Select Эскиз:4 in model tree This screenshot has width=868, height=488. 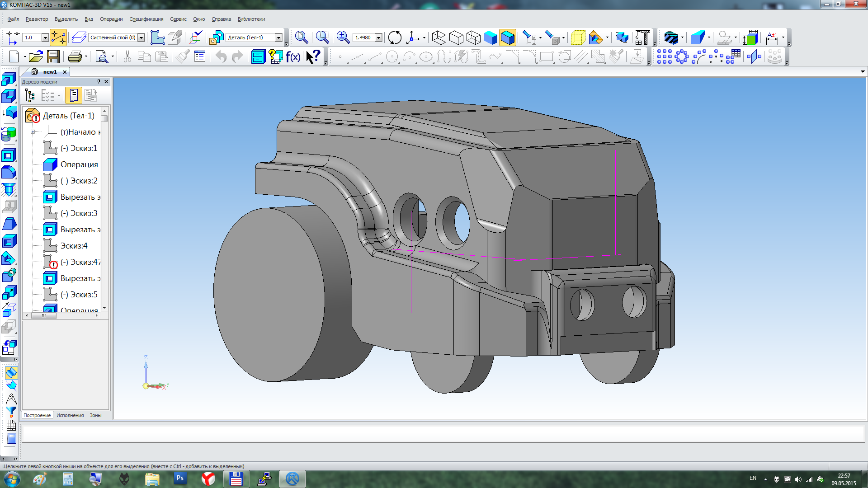pyautogui.click(x=74, y=246)
